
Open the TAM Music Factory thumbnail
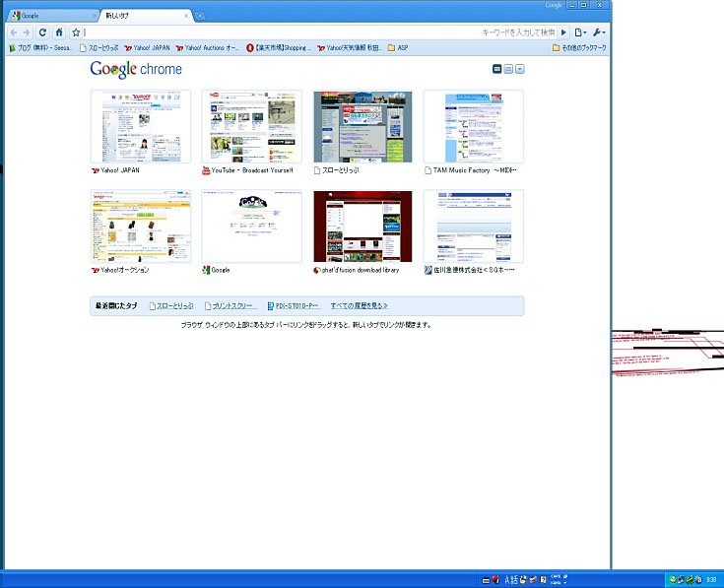[x=473, y=126]
